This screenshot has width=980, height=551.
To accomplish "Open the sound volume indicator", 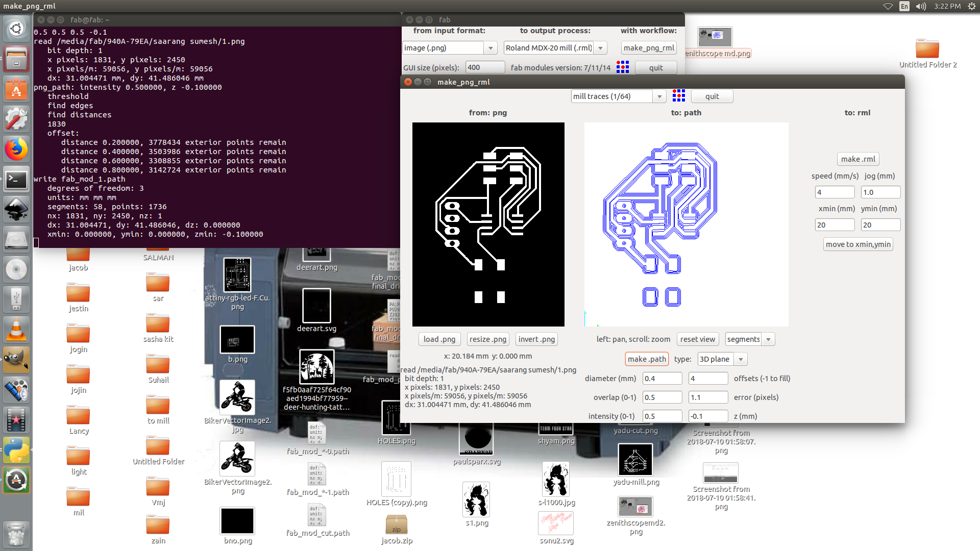I will (x=921, y=6).
